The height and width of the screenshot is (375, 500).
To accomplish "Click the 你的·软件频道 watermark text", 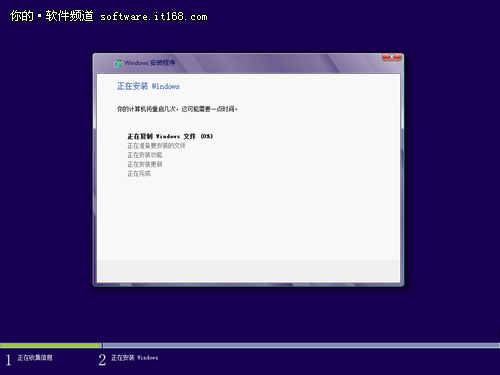I will point(52,16).
